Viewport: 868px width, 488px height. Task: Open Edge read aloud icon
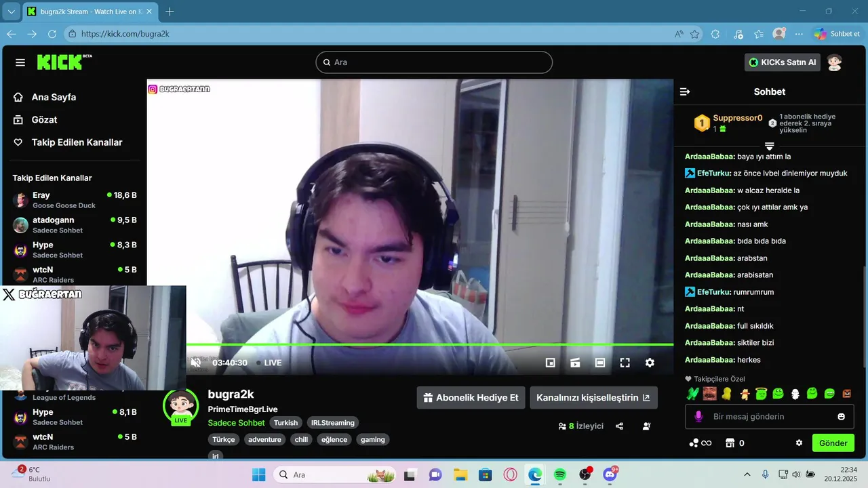[x=679, y=34]
